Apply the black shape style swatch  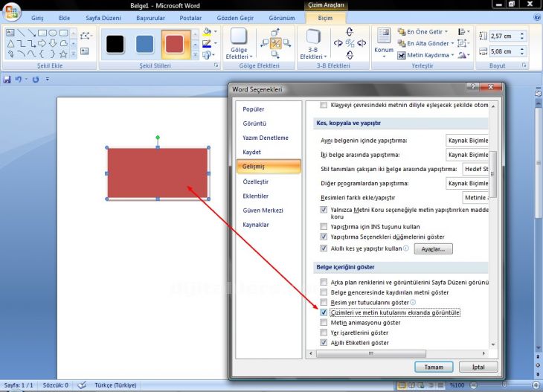click(x=115, y=45)
